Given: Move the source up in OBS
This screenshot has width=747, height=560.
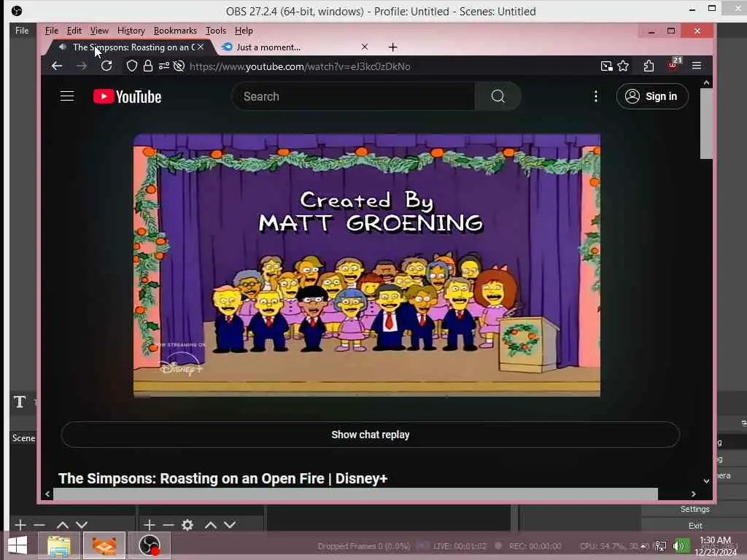Looking at the screenshot, I should coord(211,525).
